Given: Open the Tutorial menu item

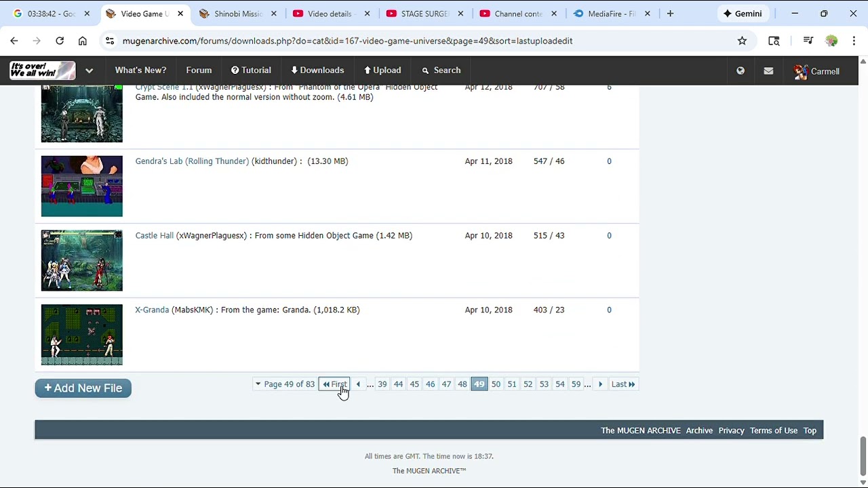Looking at the screenshot, I should coord(251,70).
